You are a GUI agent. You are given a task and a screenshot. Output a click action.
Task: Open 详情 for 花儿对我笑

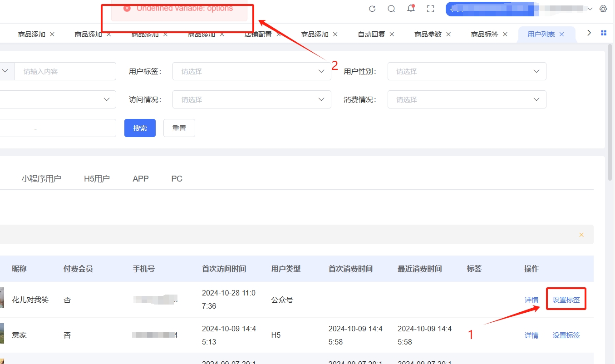tap(531, 300)
